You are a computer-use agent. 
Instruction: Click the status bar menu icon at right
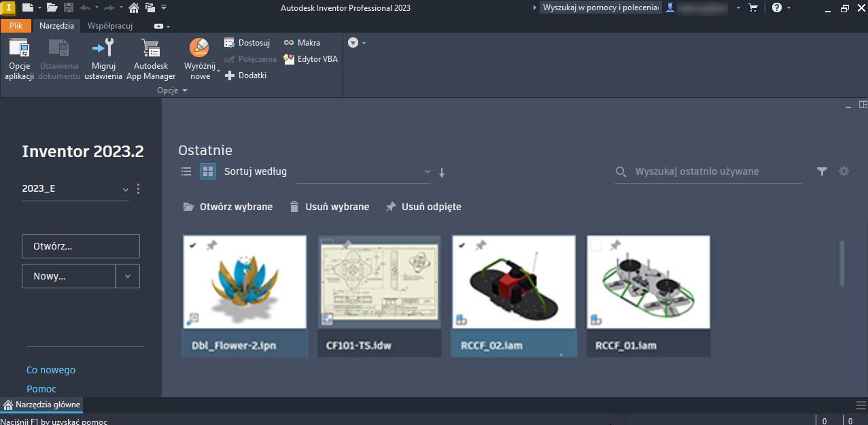pyautogui.click(x=861, y=405)
